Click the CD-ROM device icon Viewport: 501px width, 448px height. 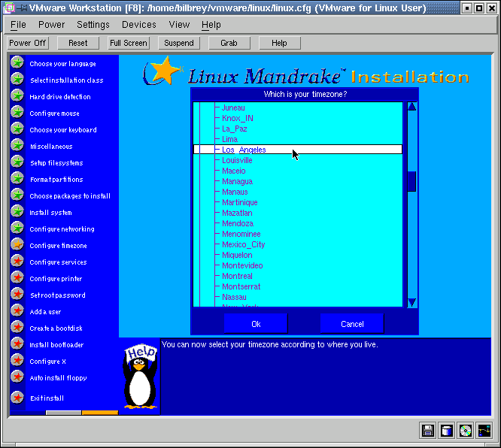pyautogui.click(x=466, y=431)
